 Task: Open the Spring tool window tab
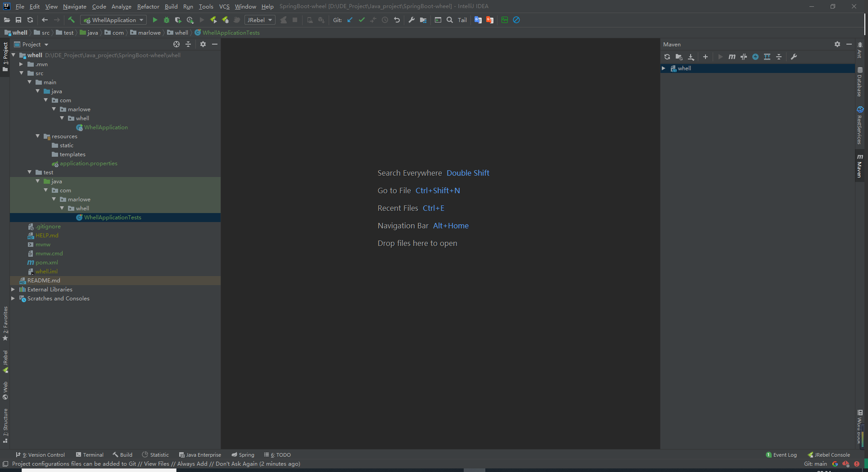coord(243,455)
